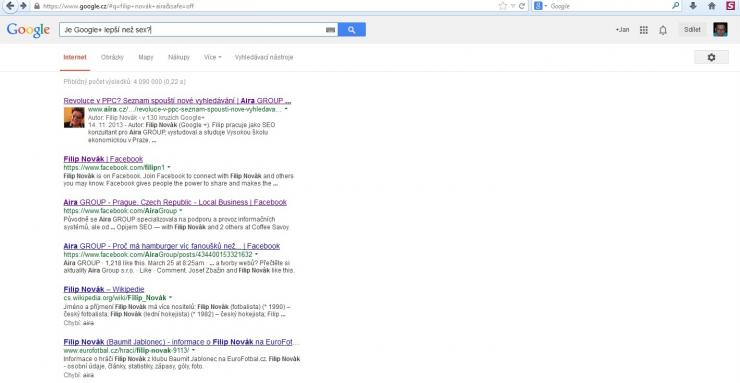
Task: Switch to the Obrázky tab
Action: [112, 57]
